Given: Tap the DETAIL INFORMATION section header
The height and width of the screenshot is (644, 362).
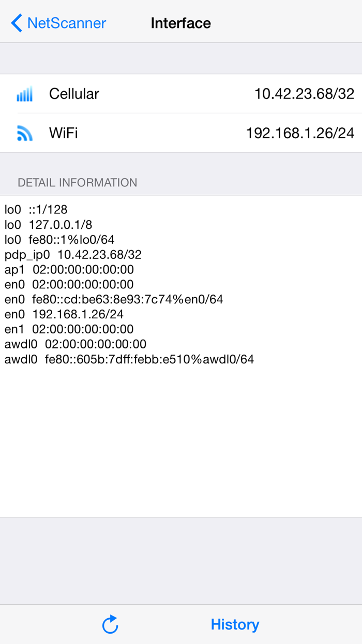Looking at the screenshot, I should click(78, 182).
